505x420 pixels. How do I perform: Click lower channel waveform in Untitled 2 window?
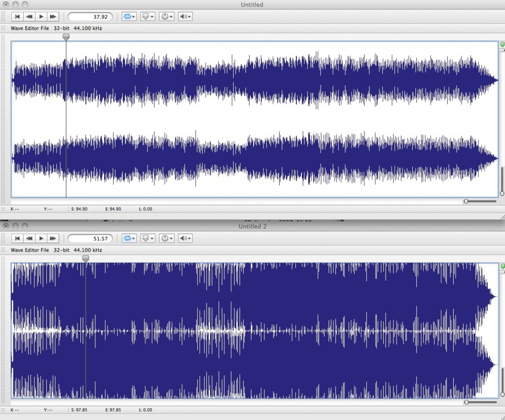point(254,365)
